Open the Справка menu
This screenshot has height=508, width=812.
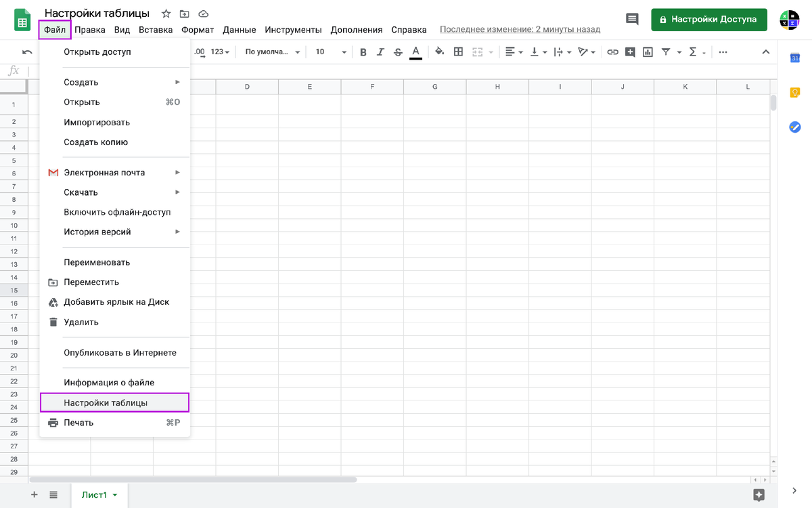[409, 30]
